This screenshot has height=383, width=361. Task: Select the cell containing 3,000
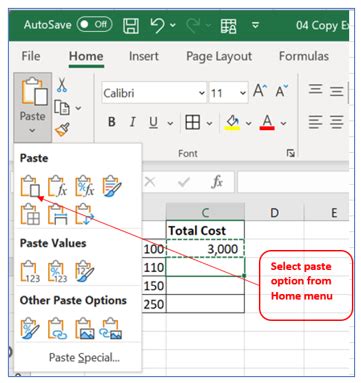(x=205, y=249)
